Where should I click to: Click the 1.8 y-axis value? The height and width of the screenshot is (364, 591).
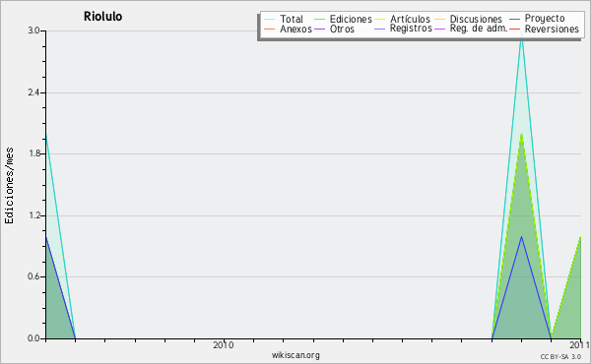pos(33,153)
